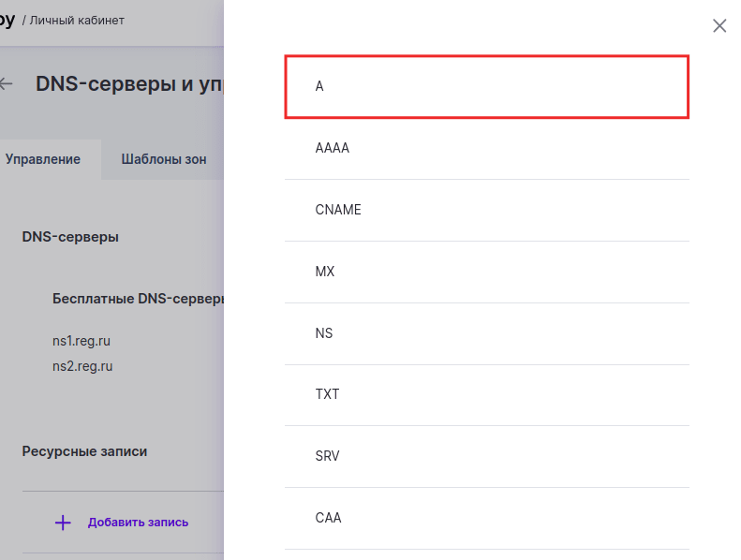Image resolution: width=741 pixels, height=560 pixels.
Task: Click the ns2.reg.ru server entry
Action: [x=82, y=366]
